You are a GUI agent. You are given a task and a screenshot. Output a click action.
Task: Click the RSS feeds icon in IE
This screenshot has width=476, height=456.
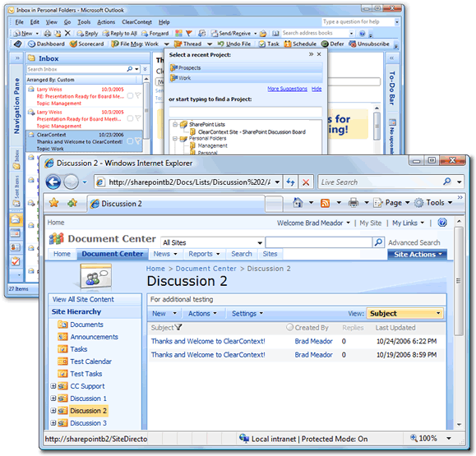(325, 203)
